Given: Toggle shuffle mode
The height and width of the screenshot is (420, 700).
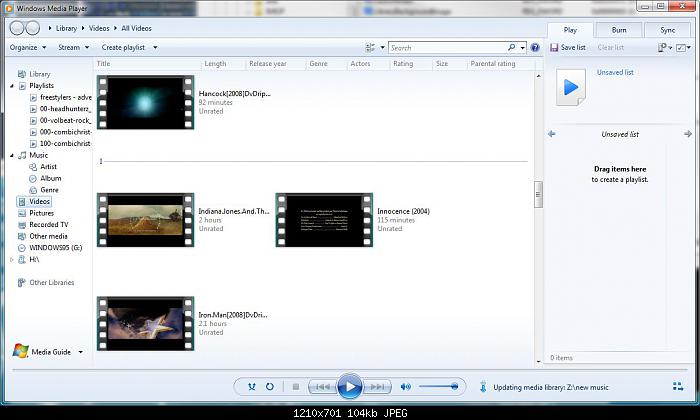Looking at the screenshot, I should [x=252, y=387].
